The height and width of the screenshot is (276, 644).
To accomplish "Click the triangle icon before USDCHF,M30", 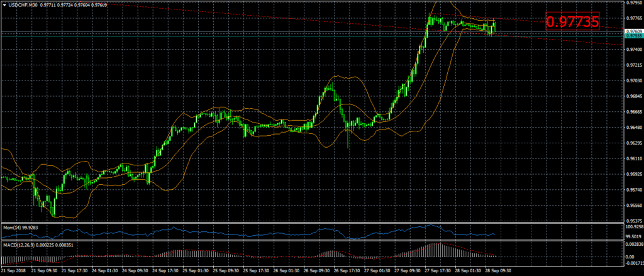I will pyautogui.click(x=3, y=4).
